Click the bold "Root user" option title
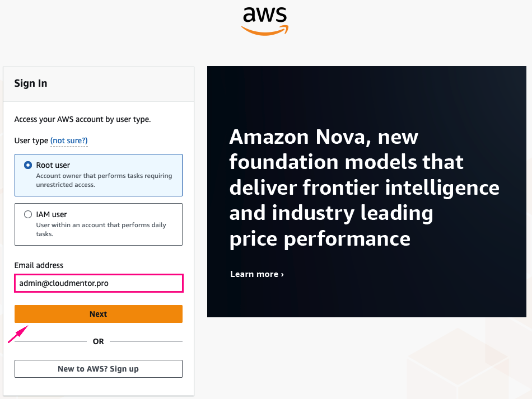This screenshot has height=399, width=532. (53, 165)
